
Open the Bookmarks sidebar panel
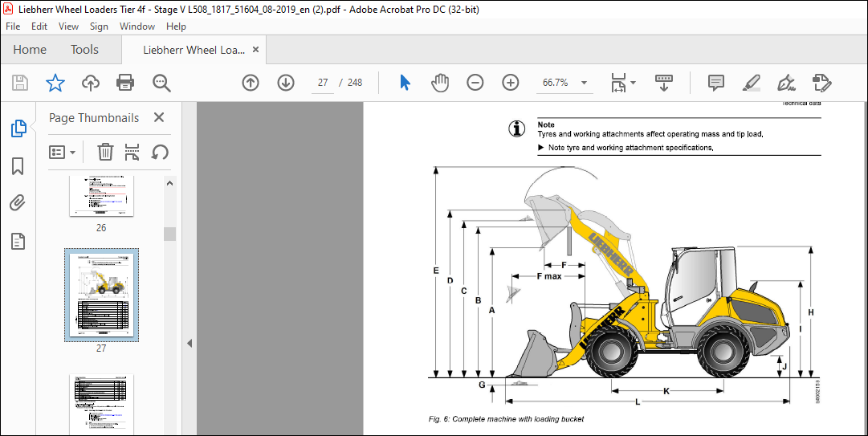(x=18, y=166)
